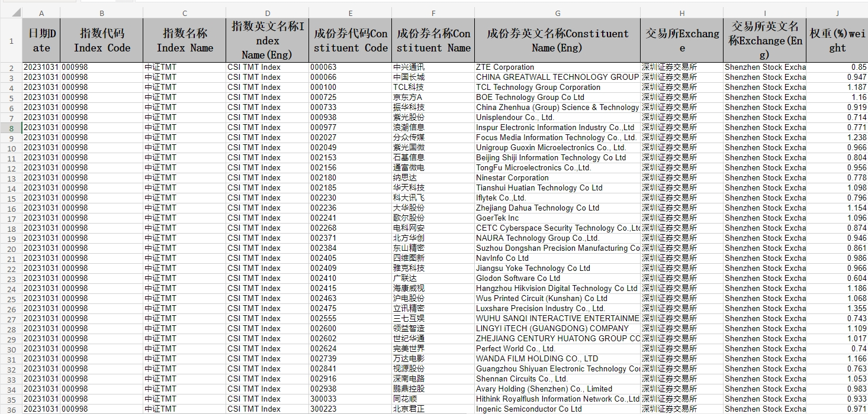Image resolution: width=868 pixels, height=414 pixels.
Task: Select the Shenzhen Stock Exchange cell for 002415
Action: [x=765, y=289]
